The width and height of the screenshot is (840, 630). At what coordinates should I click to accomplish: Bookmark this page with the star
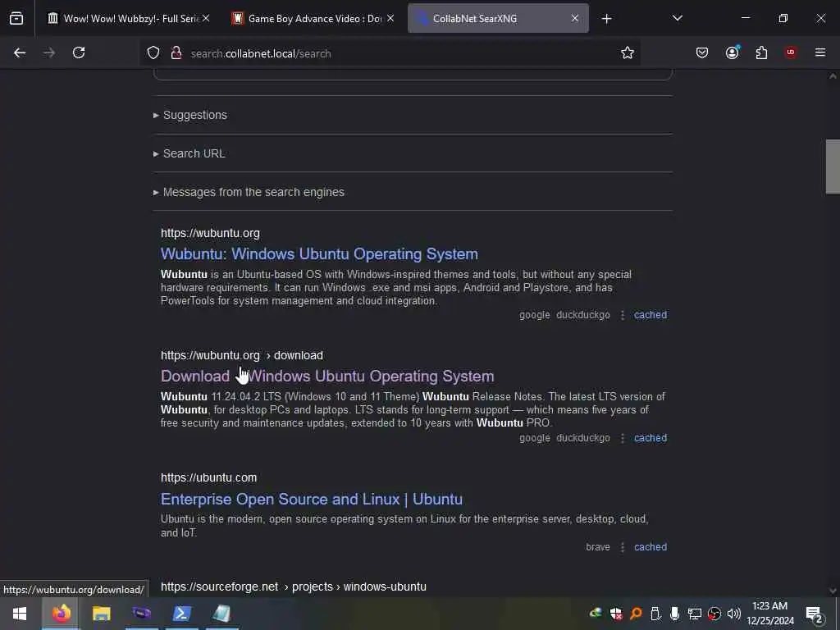coord(628,52)
